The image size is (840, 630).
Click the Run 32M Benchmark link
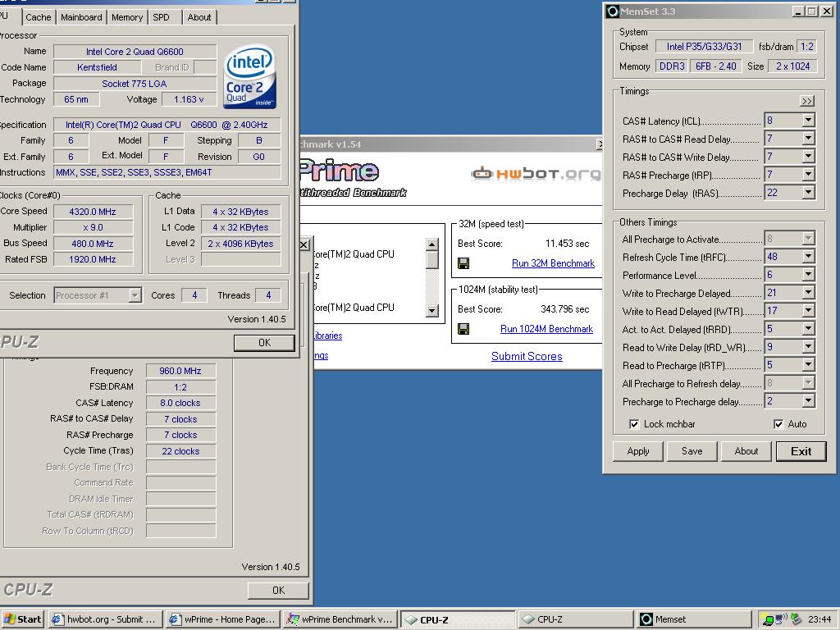click(553, 263)
